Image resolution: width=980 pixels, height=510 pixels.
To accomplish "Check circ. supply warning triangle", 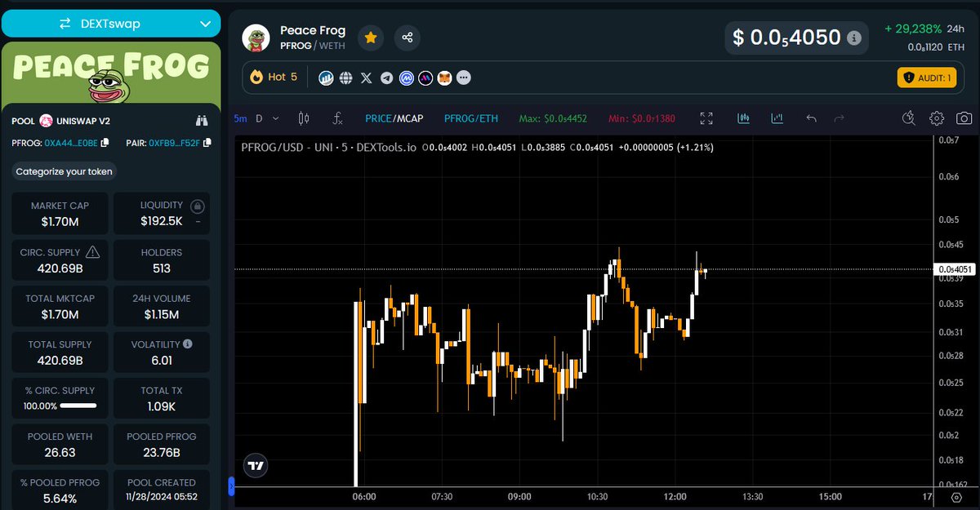I will pyautogui.click(x=92, y=251).
